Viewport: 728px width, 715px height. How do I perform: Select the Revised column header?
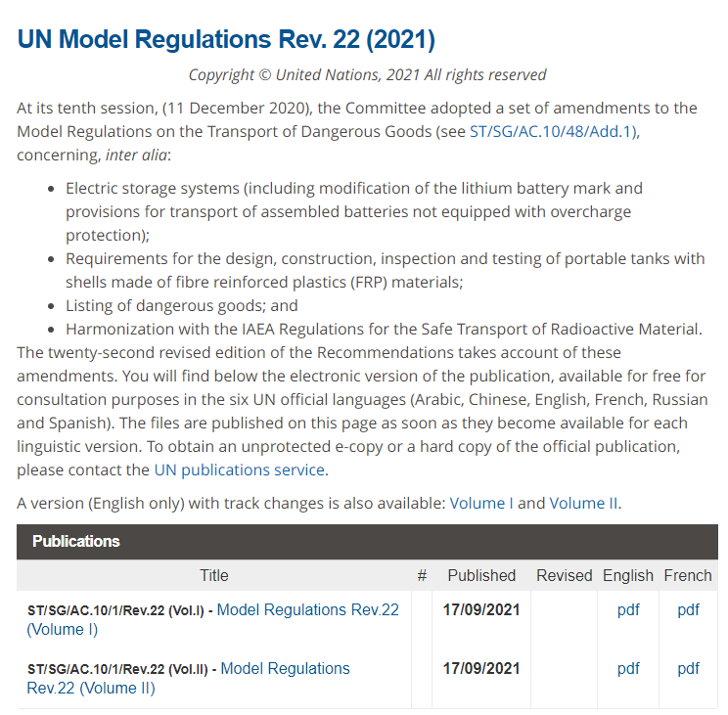pyautogui.click(x=564, y=575)
